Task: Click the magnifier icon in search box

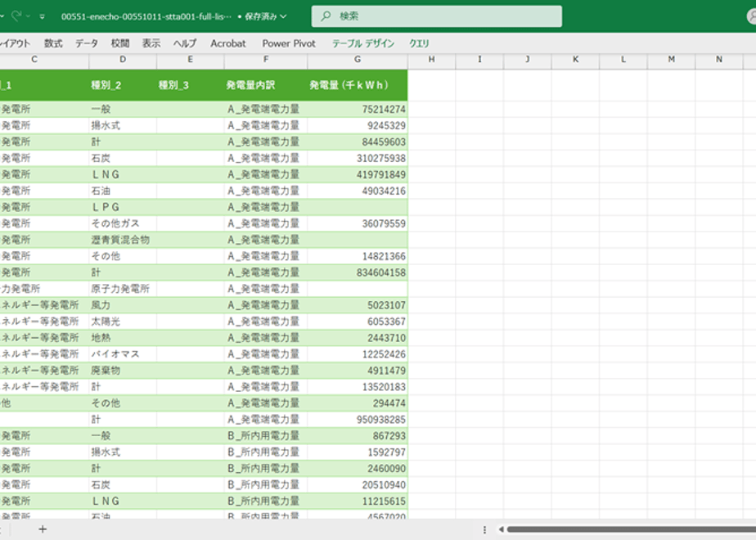Action: (326, 16)
